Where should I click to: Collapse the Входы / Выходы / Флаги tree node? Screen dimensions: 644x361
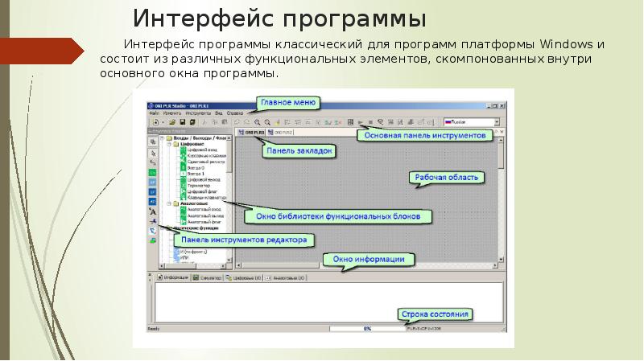click(x=165, y=138)
